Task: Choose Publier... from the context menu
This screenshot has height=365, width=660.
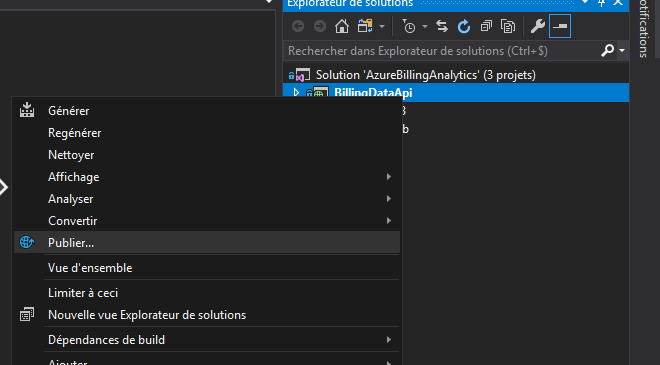Action: pyautogui.click(x=207, y=242)
